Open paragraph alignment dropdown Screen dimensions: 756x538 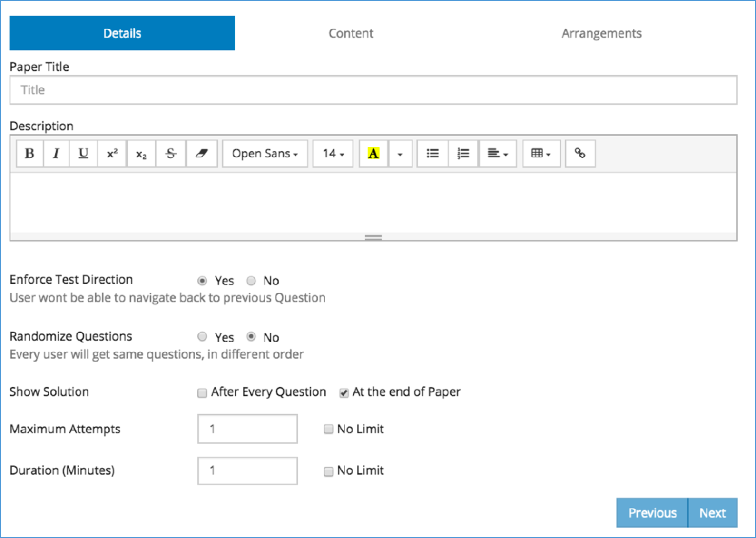tap(498, 154)
